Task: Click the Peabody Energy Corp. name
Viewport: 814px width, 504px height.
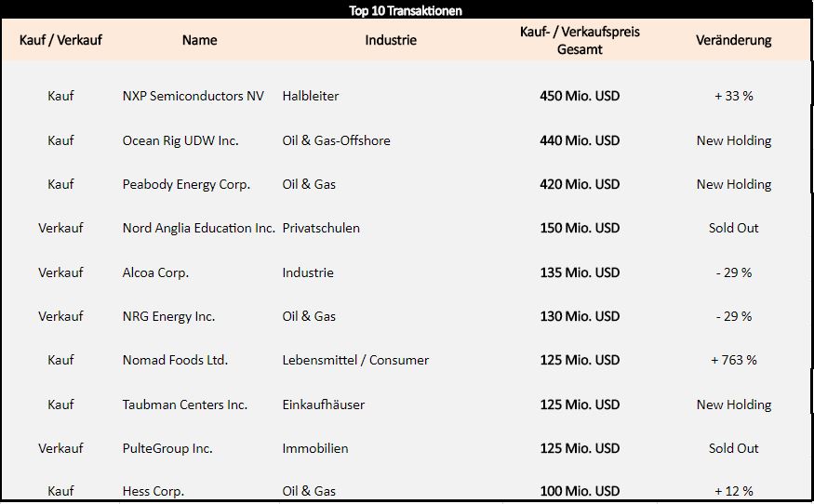Action: (x=186, y=184)
